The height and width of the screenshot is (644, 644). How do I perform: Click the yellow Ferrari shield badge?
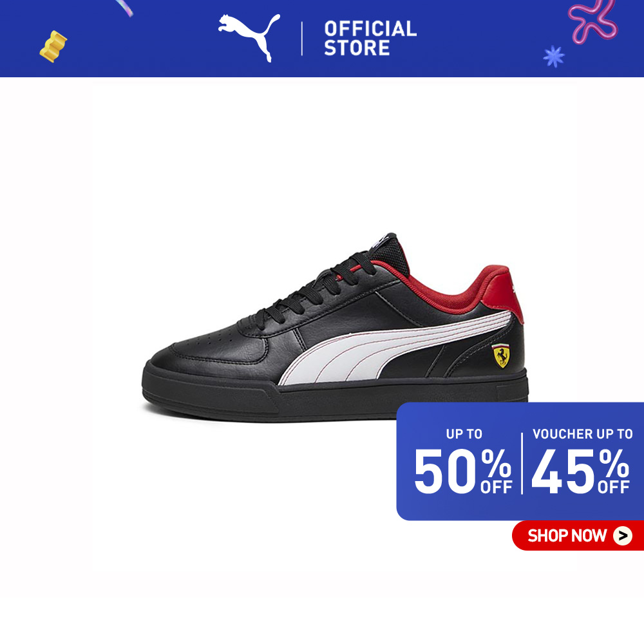[500, 355]
